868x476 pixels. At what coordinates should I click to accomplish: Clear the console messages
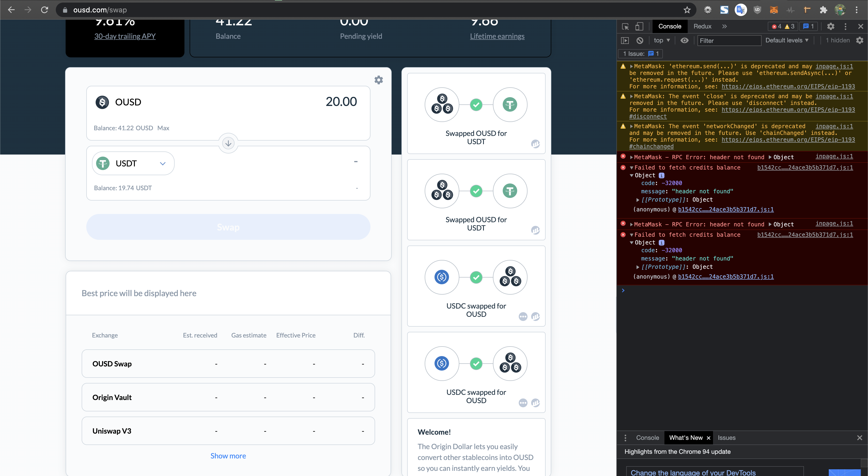640,40
